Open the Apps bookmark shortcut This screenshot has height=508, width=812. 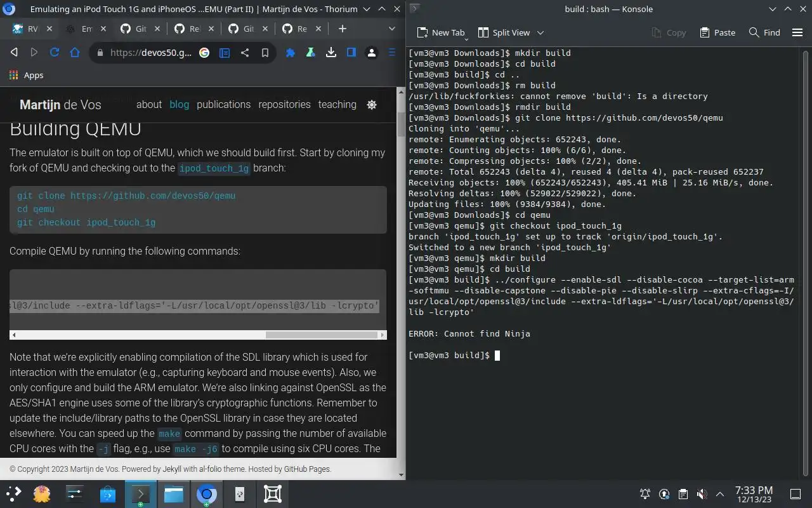(27, 75)
